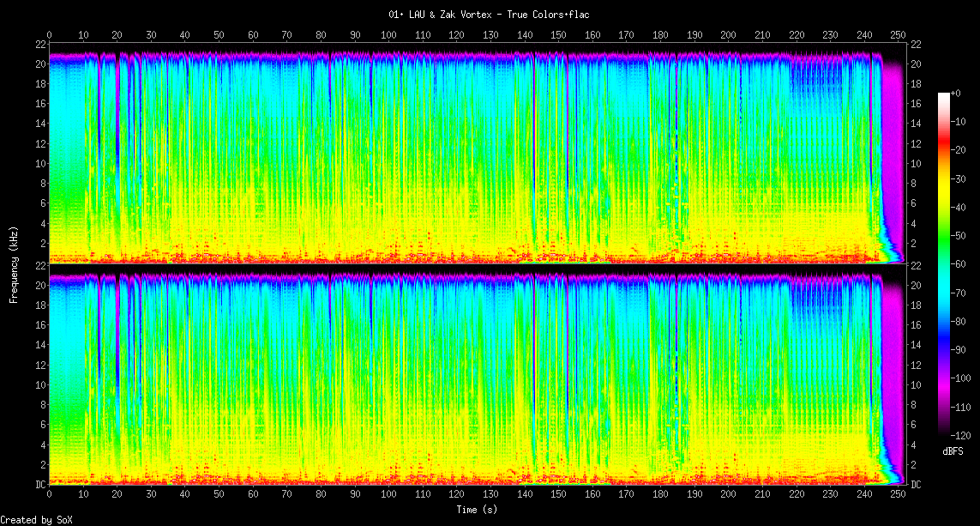Click the -30 yellow region of color bar
Screen dimensions: 980x526
click(944, 180)
